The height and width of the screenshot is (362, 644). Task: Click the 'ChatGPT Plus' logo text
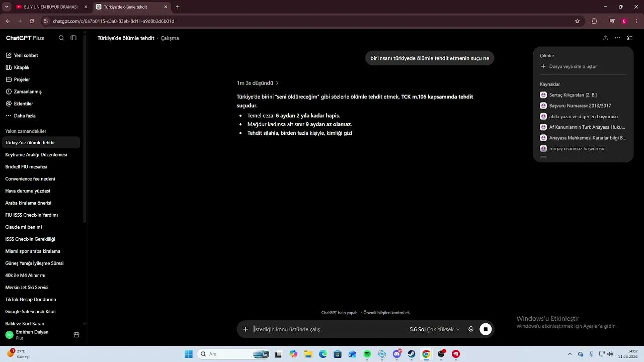point(25,38)
